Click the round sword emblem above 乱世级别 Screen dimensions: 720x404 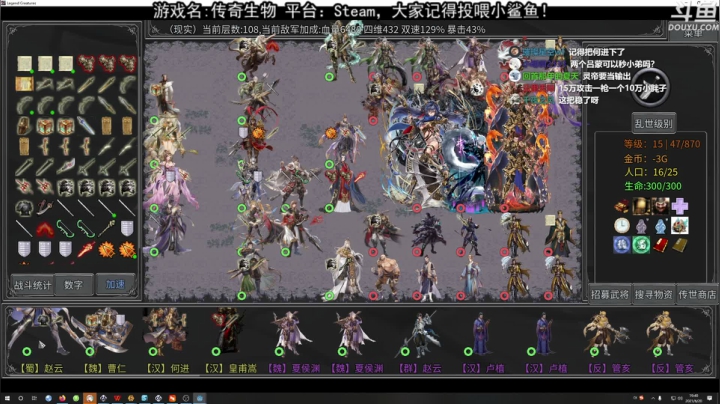650,87
